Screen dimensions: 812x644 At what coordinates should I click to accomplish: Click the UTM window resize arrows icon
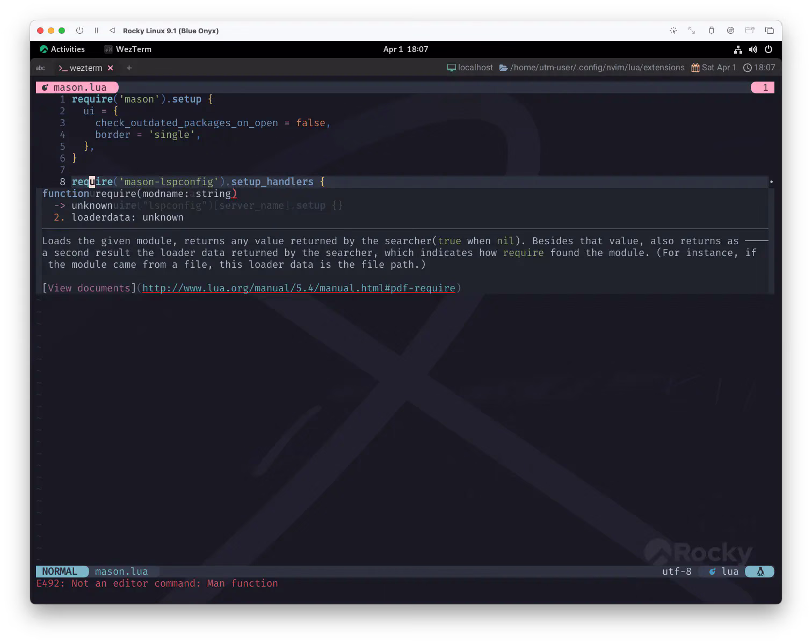pyautogui.click(x=692, y=31)
